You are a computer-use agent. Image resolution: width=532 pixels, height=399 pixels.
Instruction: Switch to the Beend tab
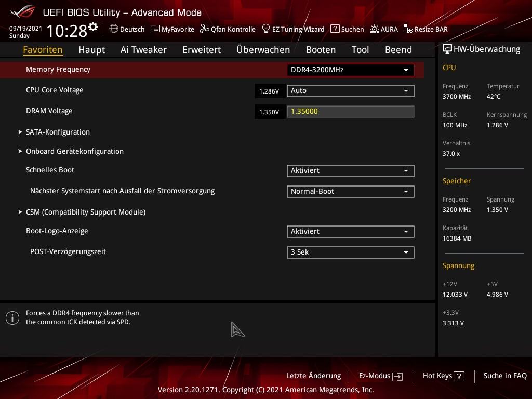pyautogui.click(x=398, y=50)
